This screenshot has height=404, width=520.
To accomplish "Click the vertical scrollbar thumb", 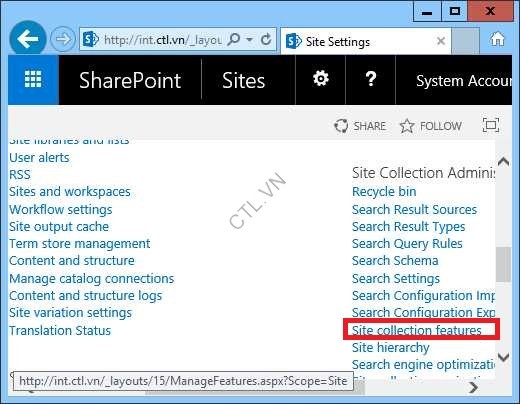I will [503, 264].
